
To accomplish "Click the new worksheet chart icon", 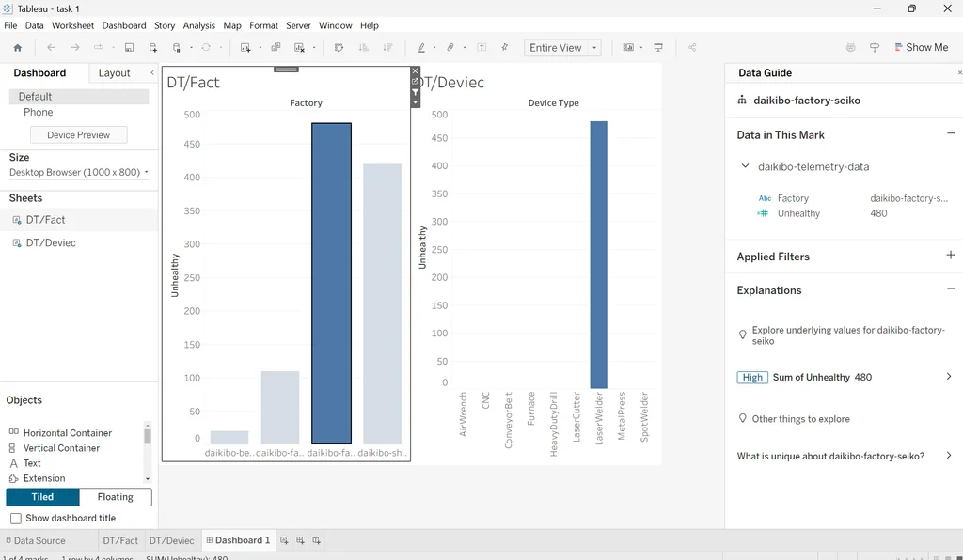I will coord(245,47).
